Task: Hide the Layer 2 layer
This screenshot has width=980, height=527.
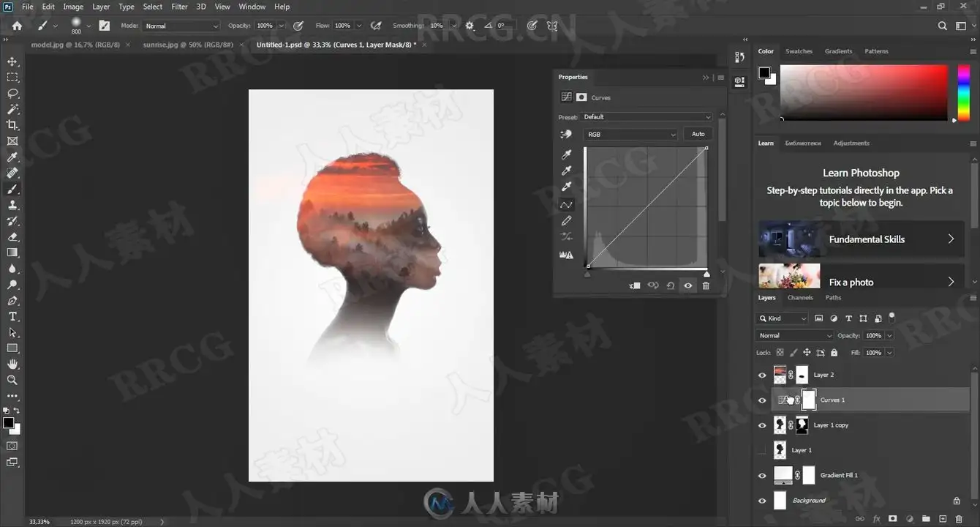Action: (x=762, y=375)
